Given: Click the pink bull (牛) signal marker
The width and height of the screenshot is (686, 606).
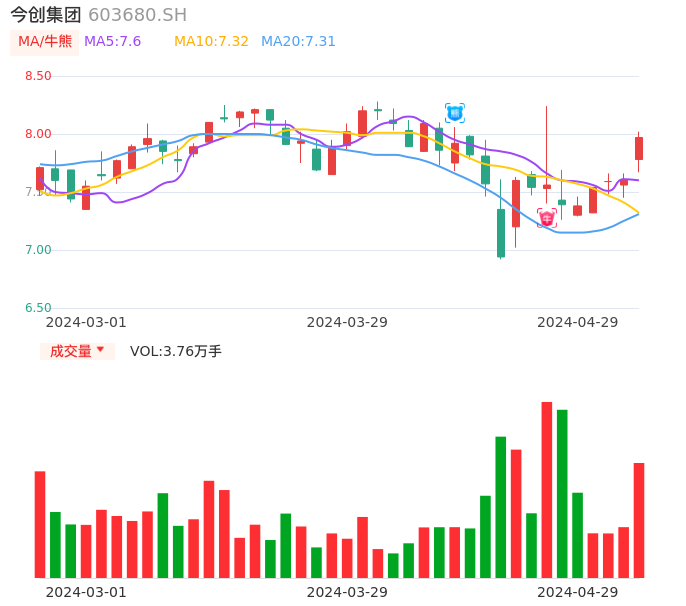Looking at the screenshot, I should [547, 218].
